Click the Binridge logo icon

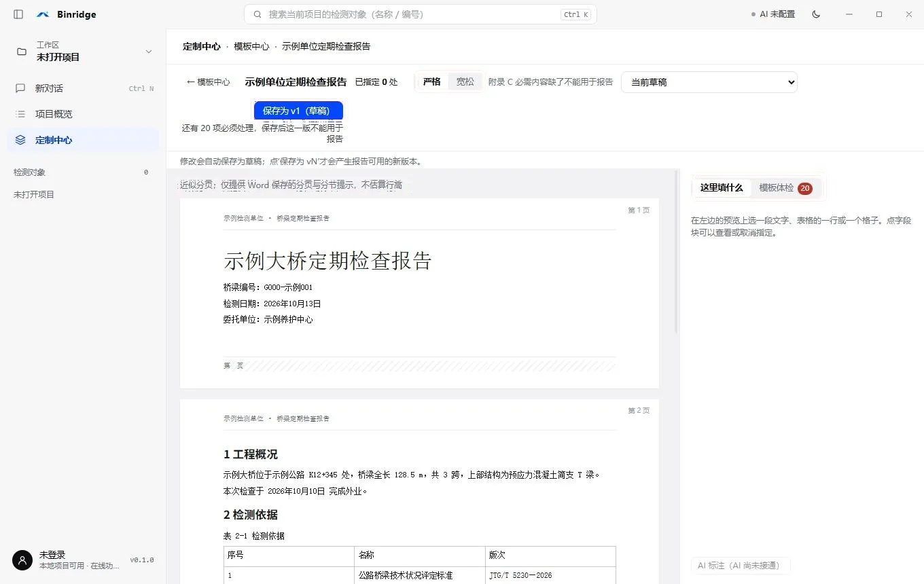43,14
